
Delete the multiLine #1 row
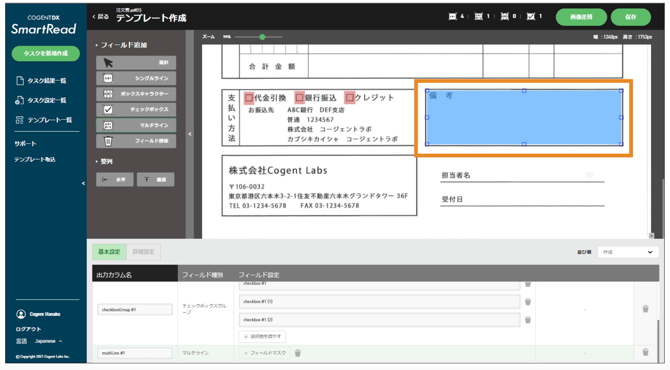pos(645,352)
